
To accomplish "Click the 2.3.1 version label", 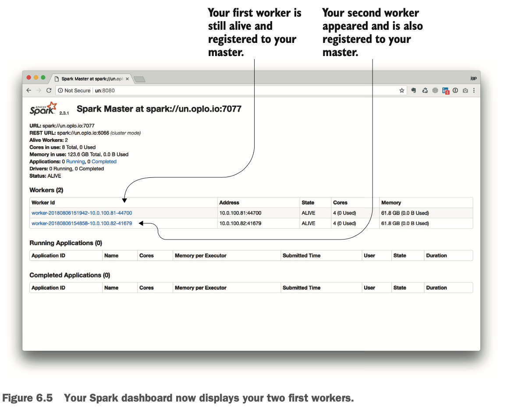I will tap(64, 113).
